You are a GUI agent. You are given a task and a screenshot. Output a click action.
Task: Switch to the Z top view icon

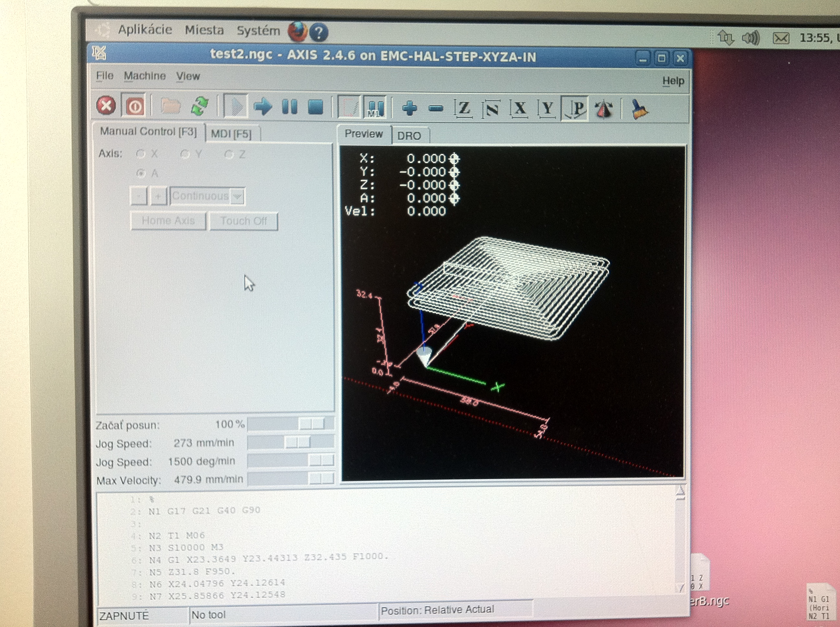[x=463, y=109]
